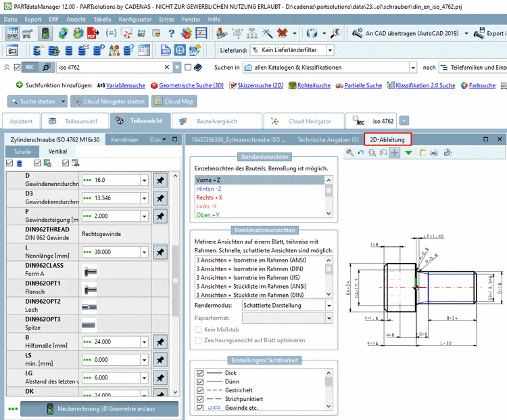Click the BMP export toolbar icon

12,33
